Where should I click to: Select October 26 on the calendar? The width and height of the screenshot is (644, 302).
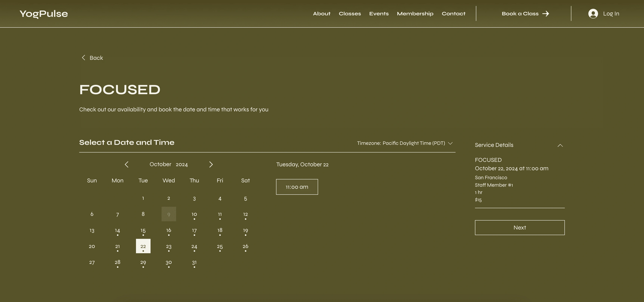(245, 246)
